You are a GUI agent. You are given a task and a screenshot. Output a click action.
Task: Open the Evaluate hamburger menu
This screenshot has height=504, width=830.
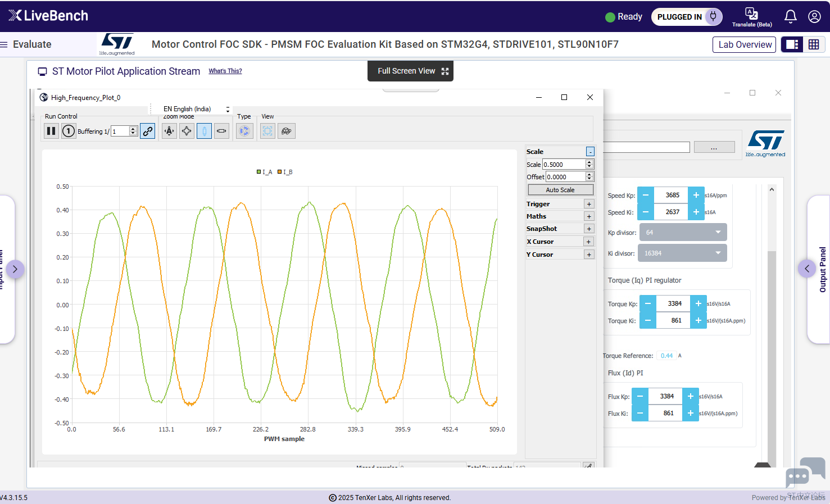4,44
